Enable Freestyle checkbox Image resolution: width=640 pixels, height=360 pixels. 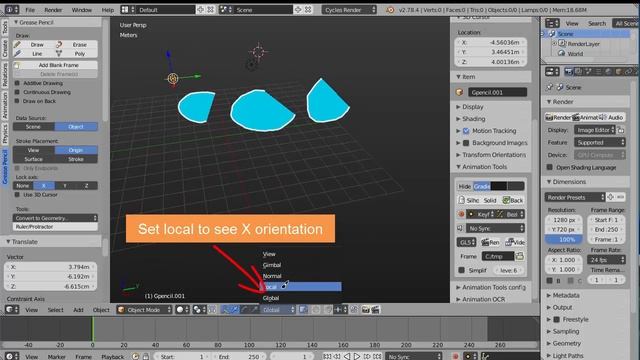(557, 319)
